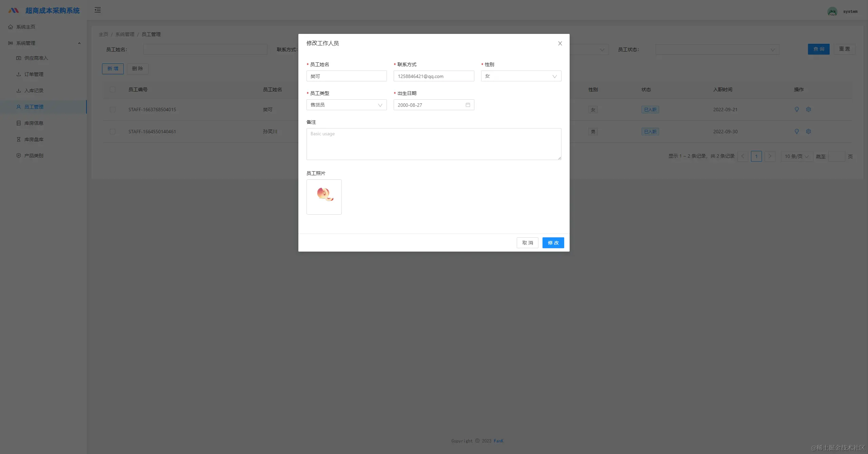Toggle the select-all checkbox in table header
This screenshot has height=454, width=868.
tap(113, 90)
